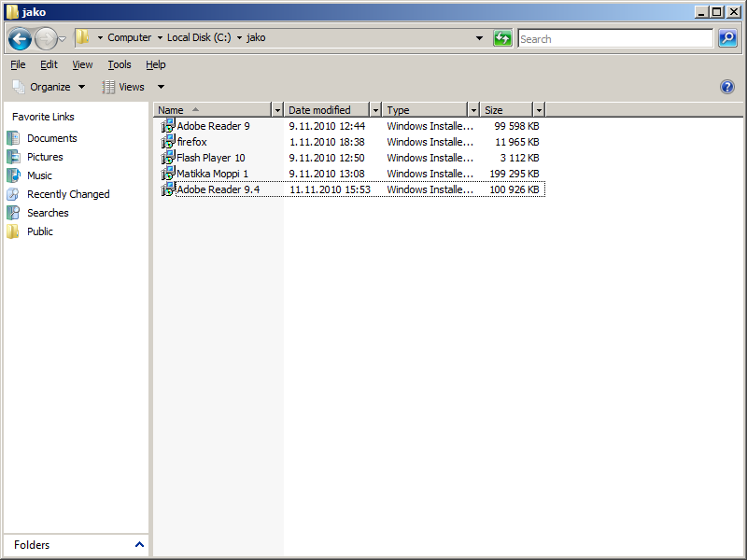This screenshot has width=747, height=560.
Task: Go back with the blue Back arrow
Action: (x=20, y=38)
